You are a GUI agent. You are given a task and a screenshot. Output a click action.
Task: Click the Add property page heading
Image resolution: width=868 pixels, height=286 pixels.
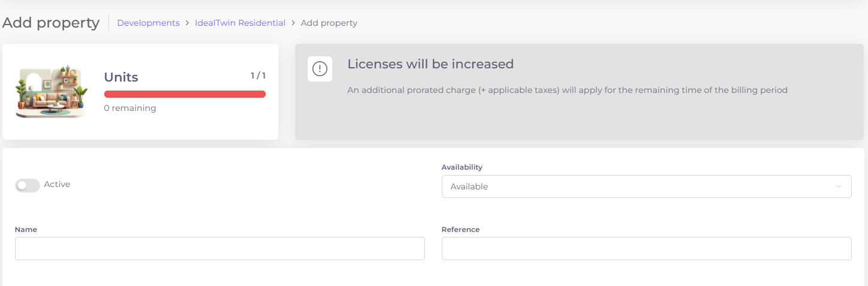click(51, 23)
